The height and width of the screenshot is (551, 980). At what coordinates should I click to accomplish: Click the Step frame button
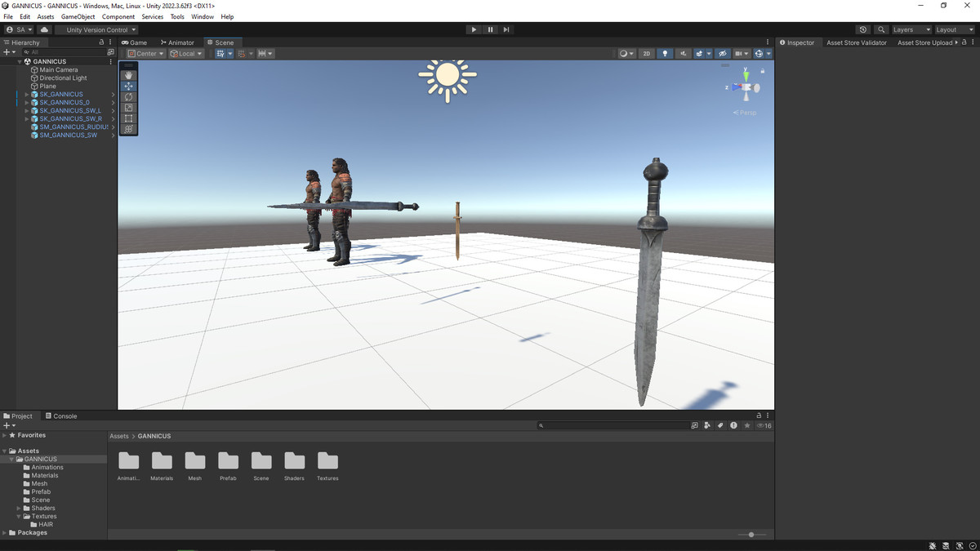point(506,29)
